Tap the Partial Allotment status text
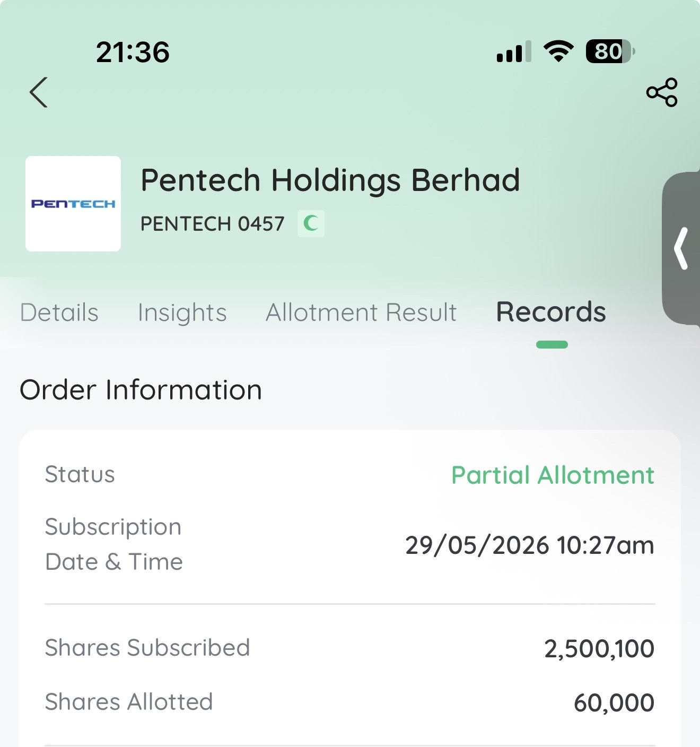The image size is (700, 747). pyautogui.click(x=553, y=475)
